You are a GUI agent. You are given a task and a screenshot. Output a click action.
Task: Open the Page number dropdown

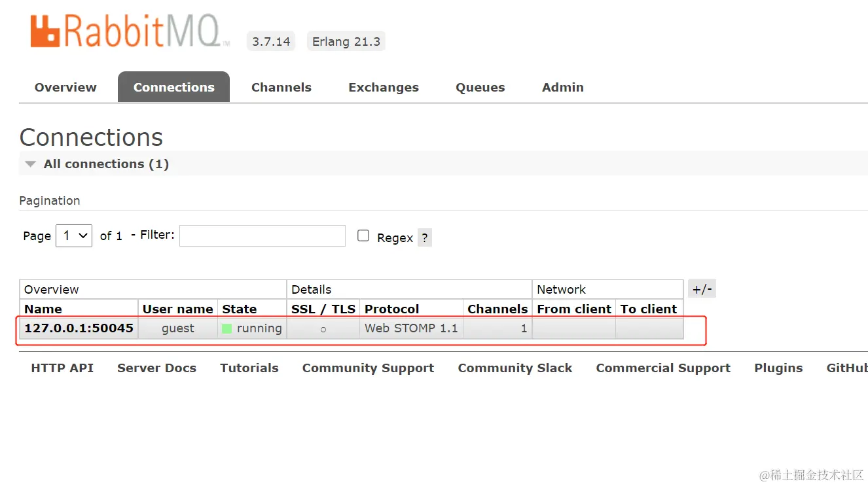(74, 235)
